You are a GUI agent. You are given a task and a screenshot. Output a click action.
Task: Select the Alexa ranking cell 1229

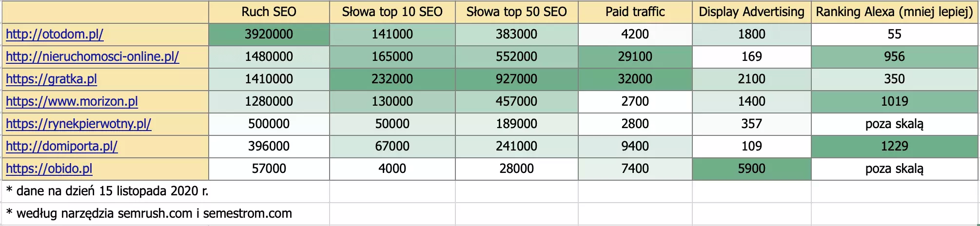[895, 147]
